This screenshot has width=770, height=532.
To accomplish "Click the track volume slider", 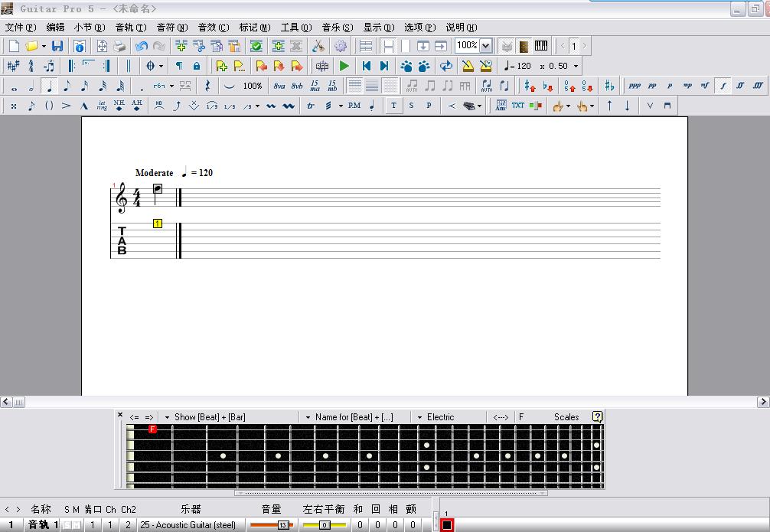I will pos(271,525).
